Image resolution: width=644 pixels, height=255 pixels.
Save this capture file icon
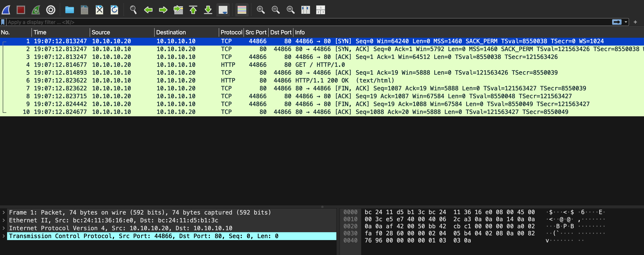pos(85,10)
